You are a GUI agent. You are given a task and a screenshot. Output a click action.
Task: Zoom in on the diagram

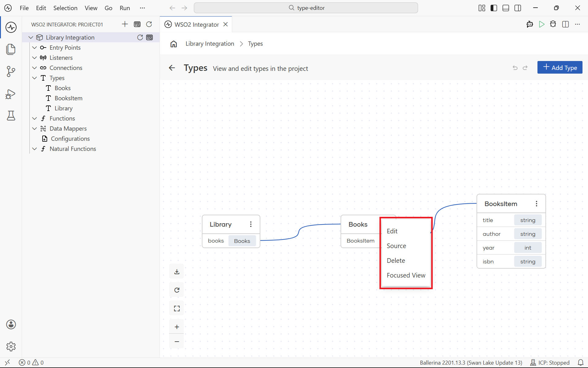[x=177, y=327]
